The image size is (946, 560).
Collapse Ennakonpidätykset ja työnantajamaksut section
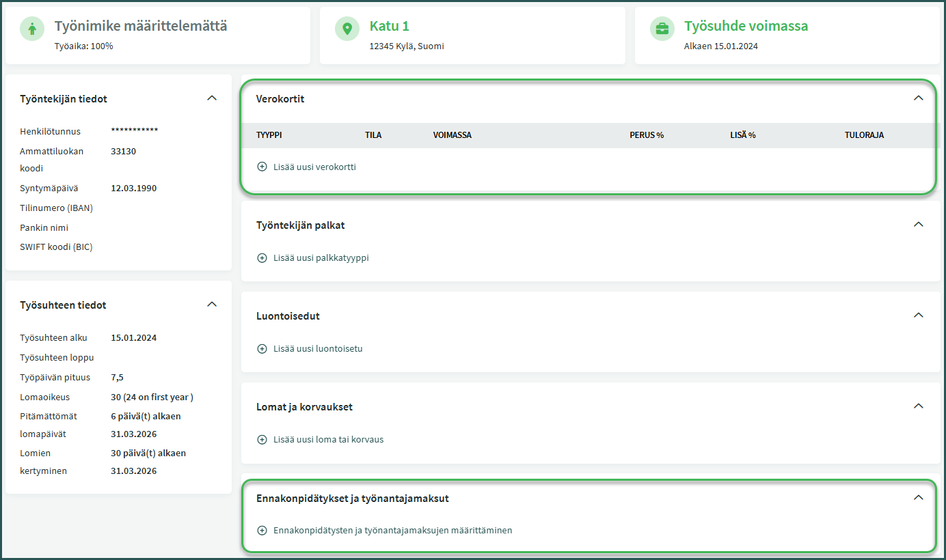pos(918,498)
